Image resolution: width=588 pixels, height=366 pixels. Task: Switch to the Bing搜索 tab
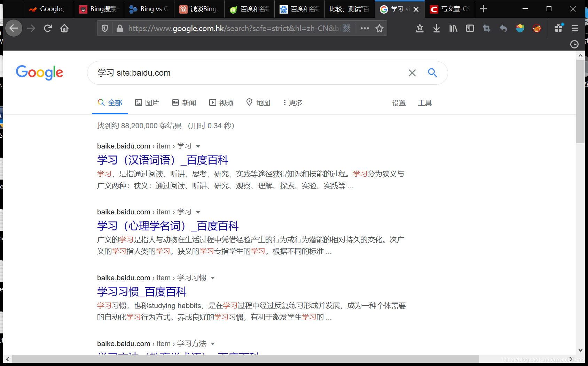point(99,9)
